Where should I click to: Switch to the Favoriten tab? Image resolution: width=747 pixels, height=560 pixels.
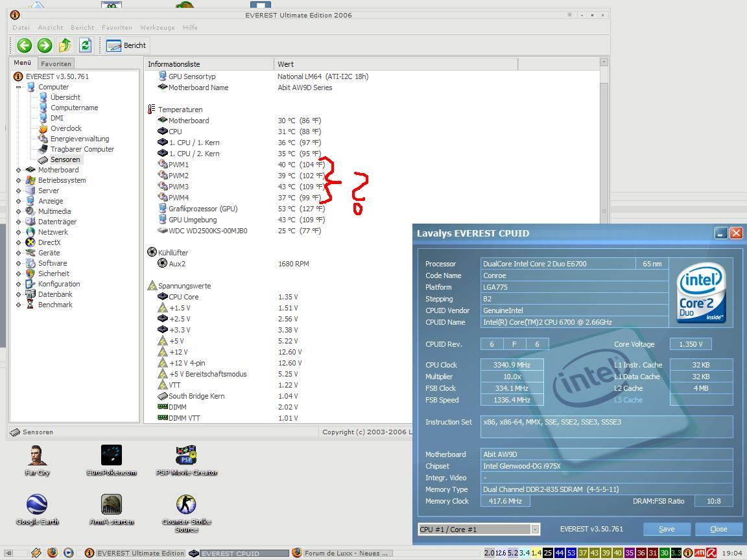pyautogui.click(x=56, y=64)
